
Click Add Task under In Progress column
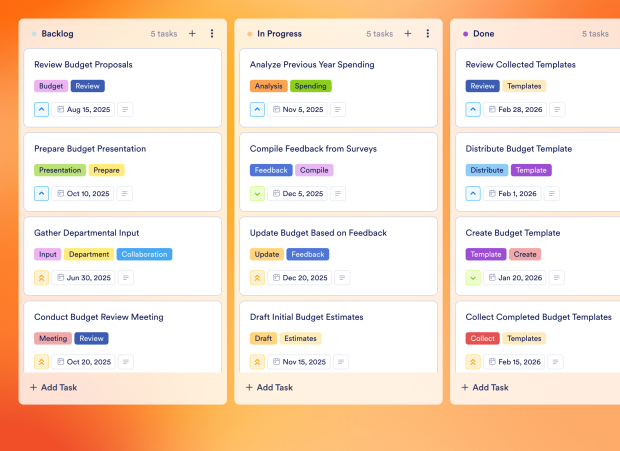pos(270,387)
